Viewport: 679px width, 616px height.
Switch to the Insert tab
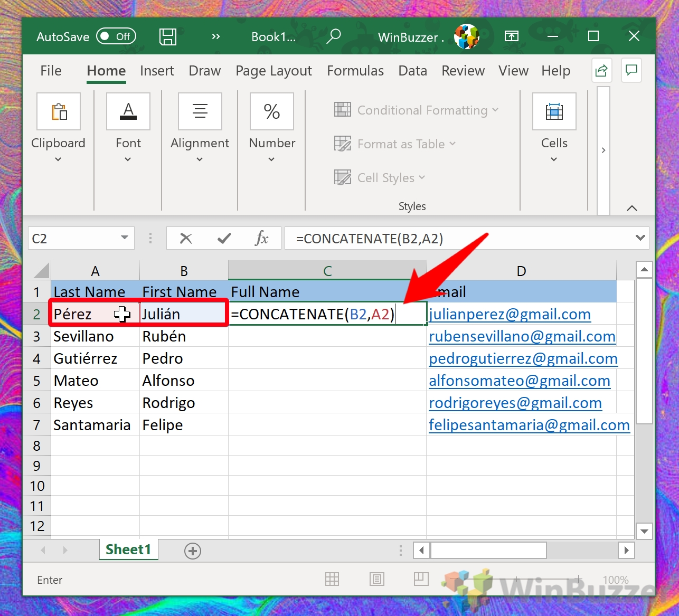point(157,71)
